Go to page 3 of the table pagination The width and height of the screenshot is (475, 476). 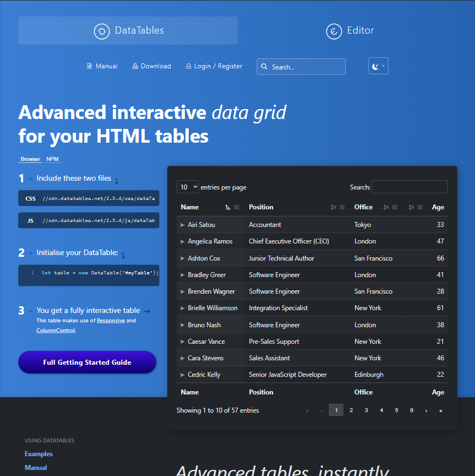tap(366, 410)
